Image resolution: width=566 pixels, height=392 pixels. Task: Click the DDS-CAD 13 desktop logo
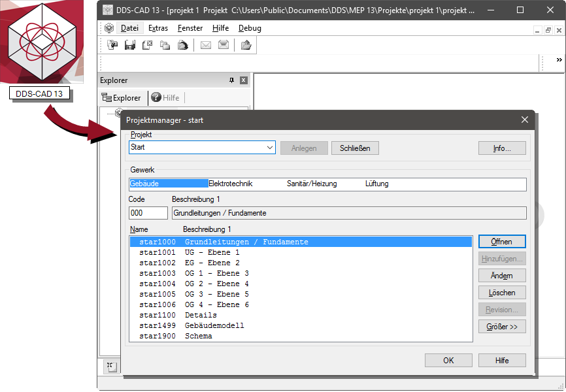pos(42,42)
